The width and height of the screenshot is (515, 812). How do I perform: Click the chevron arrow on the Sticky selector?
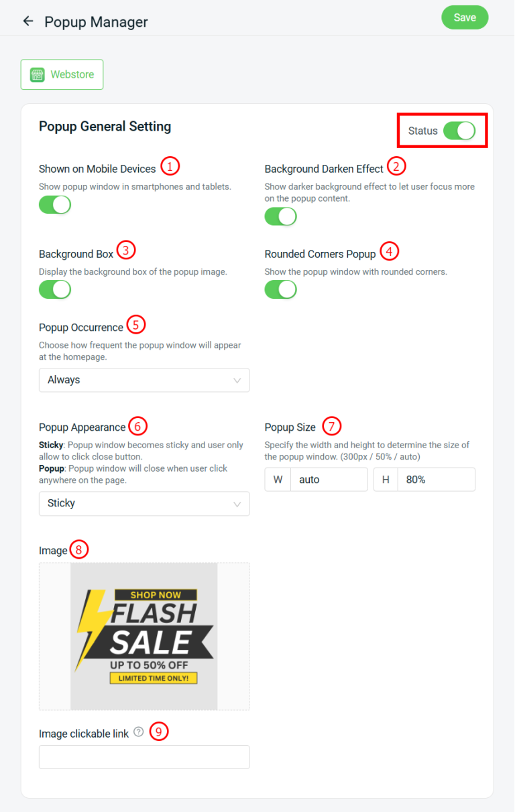click(x=237, y=503)
